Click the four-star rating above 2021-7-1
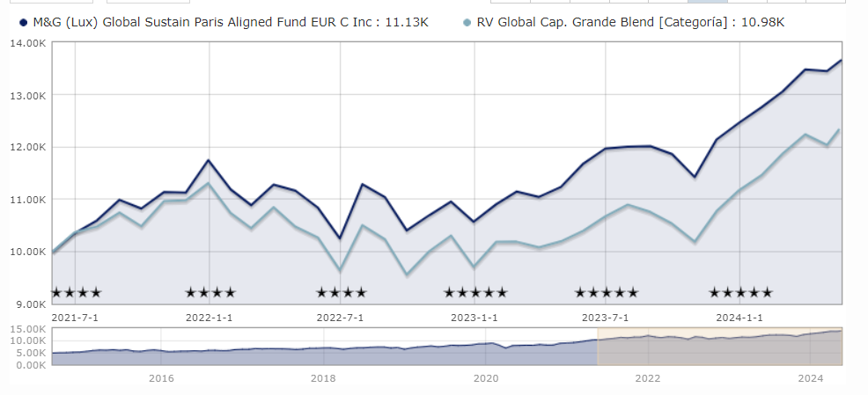868x395 pixels. point(77,293)
